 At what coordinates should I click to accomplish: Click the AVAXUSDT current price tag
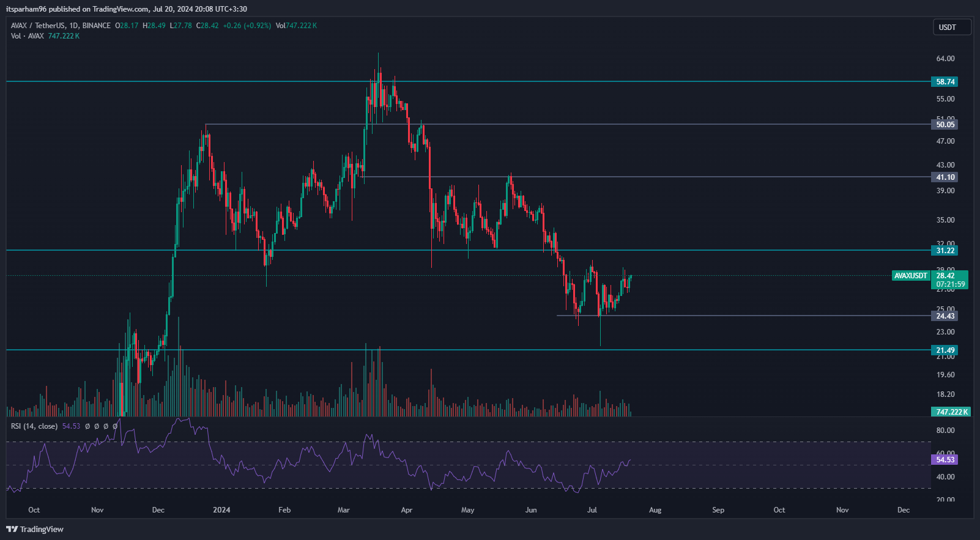[x=910, y=276]
